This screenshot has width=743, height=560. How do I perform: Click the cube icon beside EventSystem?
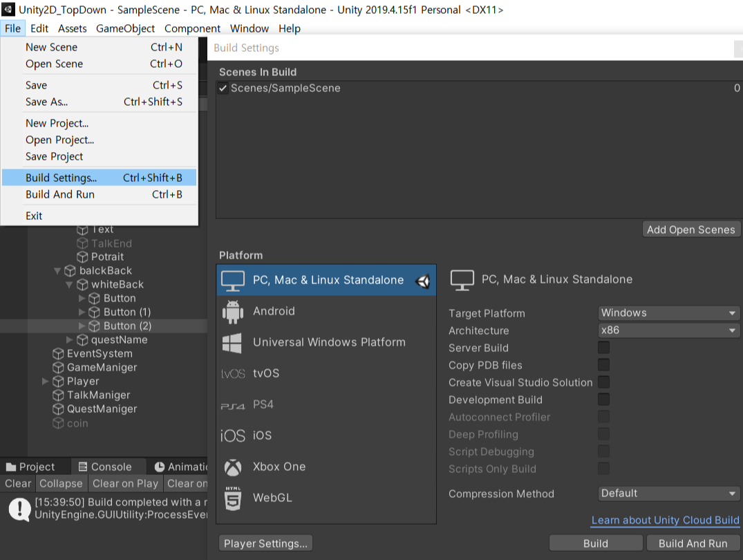point(58,354)
